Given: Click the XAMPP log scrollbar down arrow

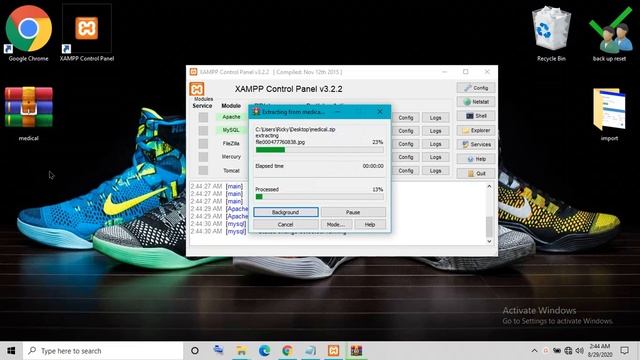Looking at the screenshot, I should [489, 241].
